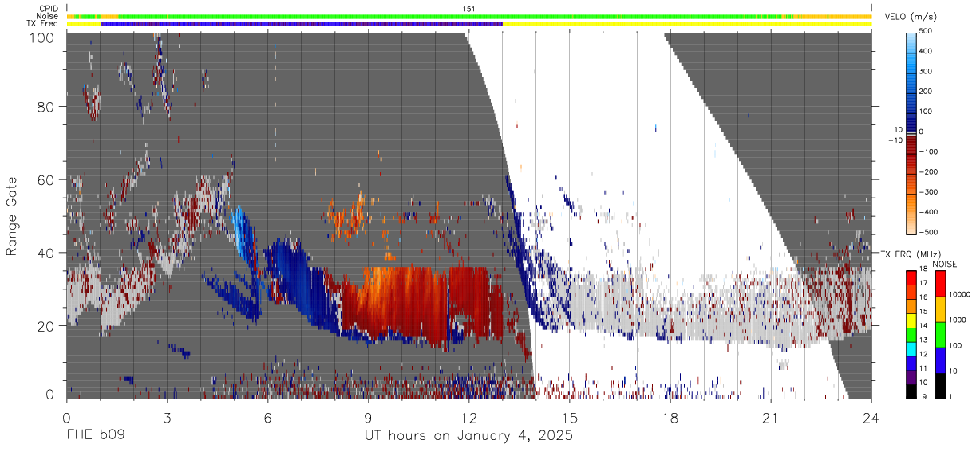Screen dimensions: 980x452
Task: Click the FHE b09 radar label
Action: [95, 436]
